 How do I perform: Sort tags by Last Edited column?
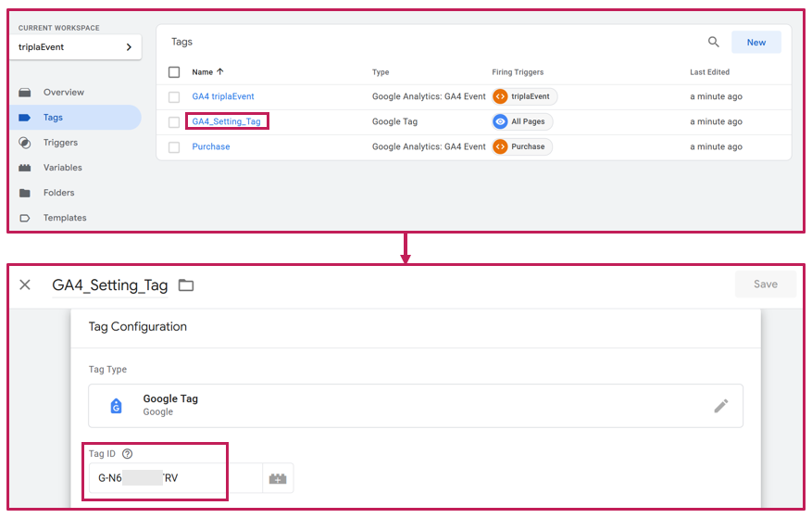click(709, 72)
